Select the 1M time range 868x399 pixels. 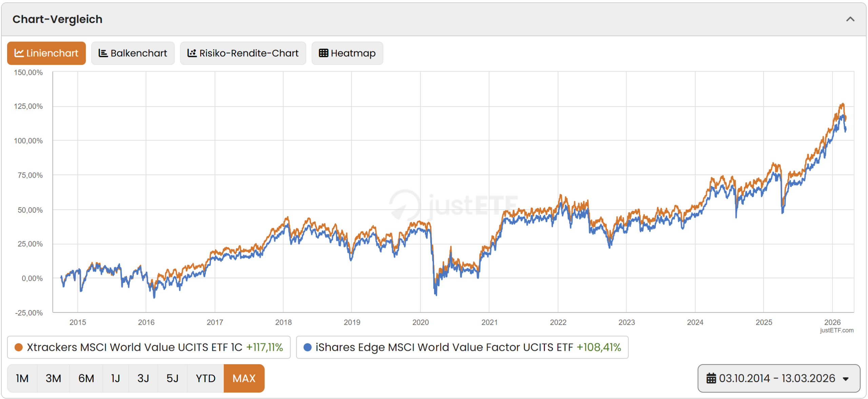coord(22,378)
